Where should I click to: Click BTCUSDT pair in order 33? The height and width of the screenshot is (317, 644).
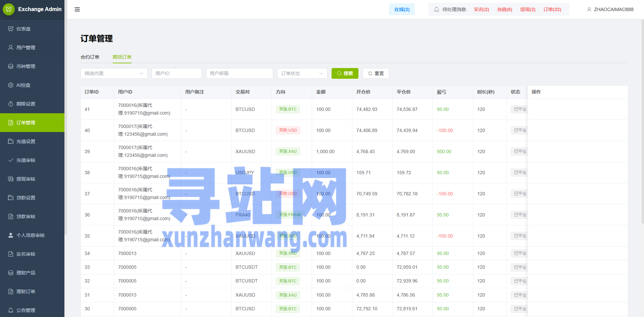[247, 267]
